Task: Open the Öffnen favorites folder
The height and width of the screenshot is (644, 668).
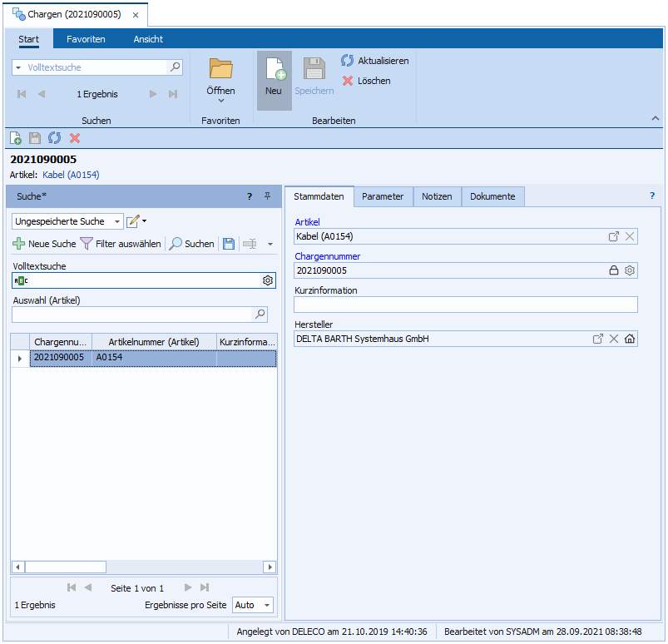Action: click(220, 79)
